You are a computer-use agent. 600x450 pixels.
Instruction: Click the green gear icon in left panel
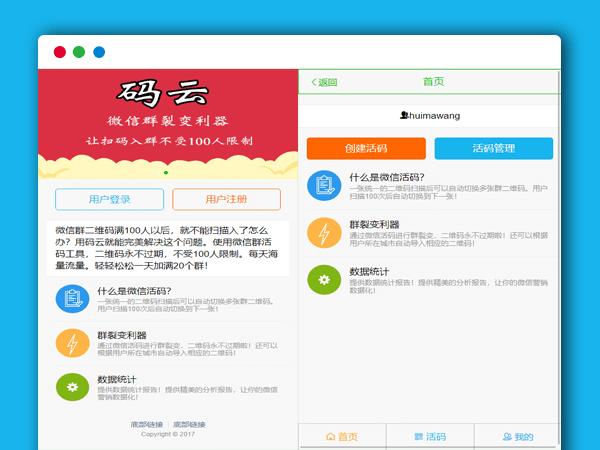click(72, 386)
